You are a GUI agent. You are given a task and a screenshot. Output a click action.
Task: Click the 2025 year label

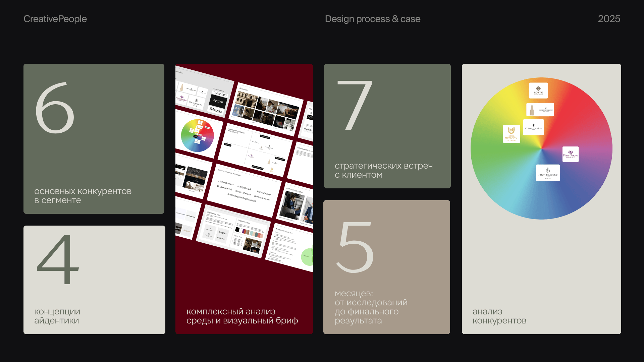[609, 19]
